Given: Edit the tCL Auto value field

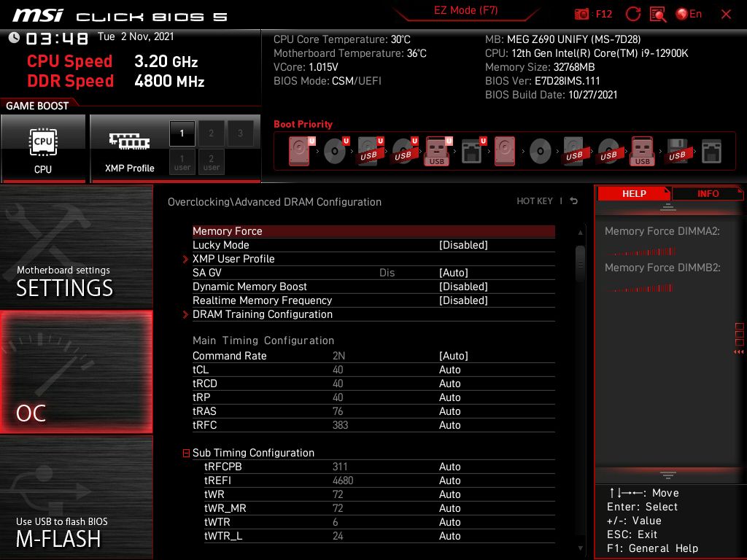Looking at the screenshot, I should tap(449, 370).
